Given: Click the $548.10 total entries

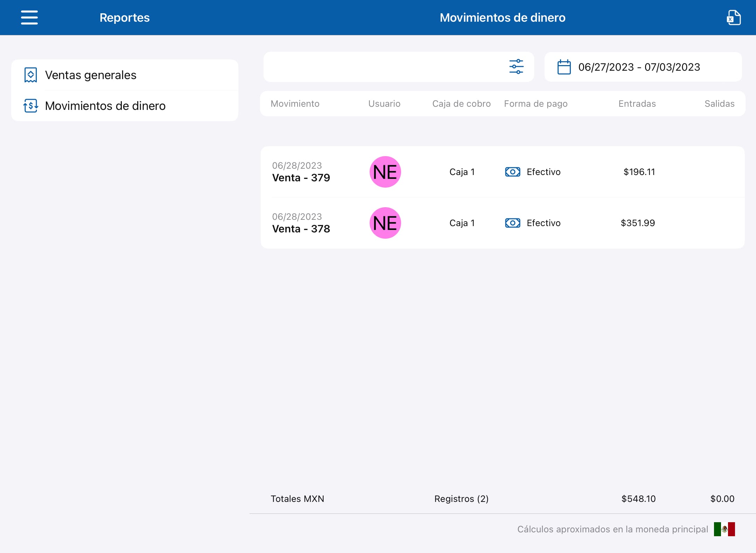Looking at the screenshot, I should coord(638,499).
